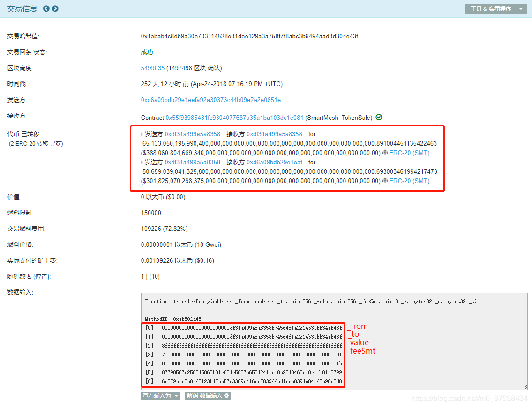Click input data row [6] starting 6c879b1

pyautogui.click(x=252, y=381)
